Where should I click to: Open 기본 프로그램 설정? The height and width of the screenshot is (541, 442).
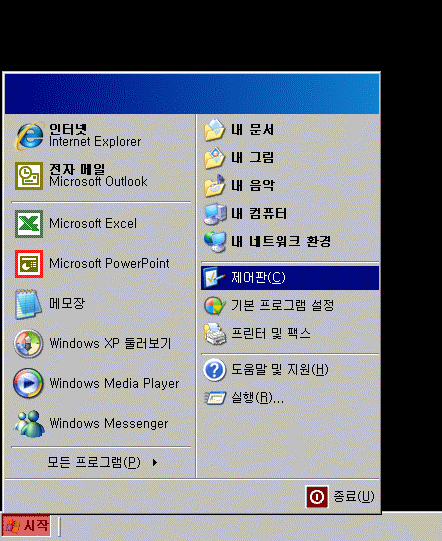coord(290,306)
